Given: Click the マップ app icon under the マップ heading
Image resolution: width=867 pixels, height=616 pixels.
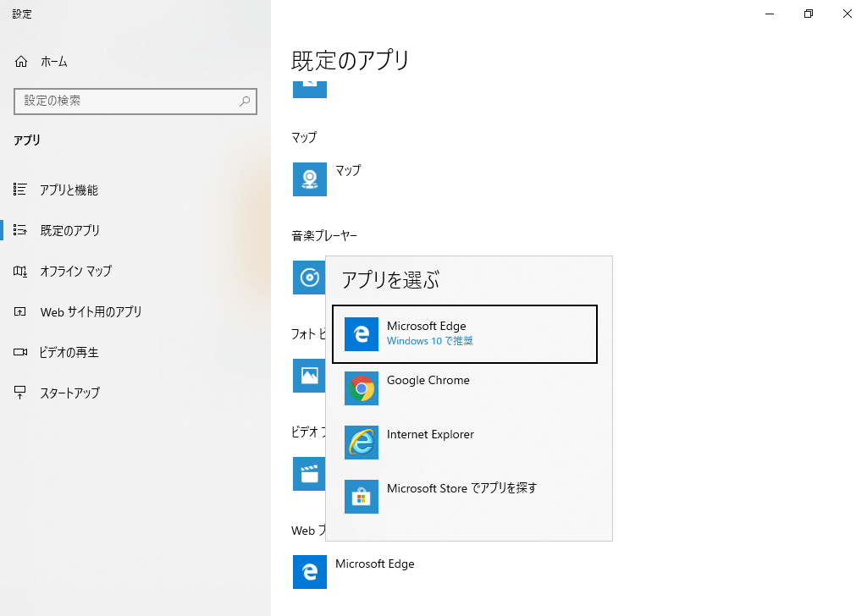Looking at the screenshot, I should point(310,179).
